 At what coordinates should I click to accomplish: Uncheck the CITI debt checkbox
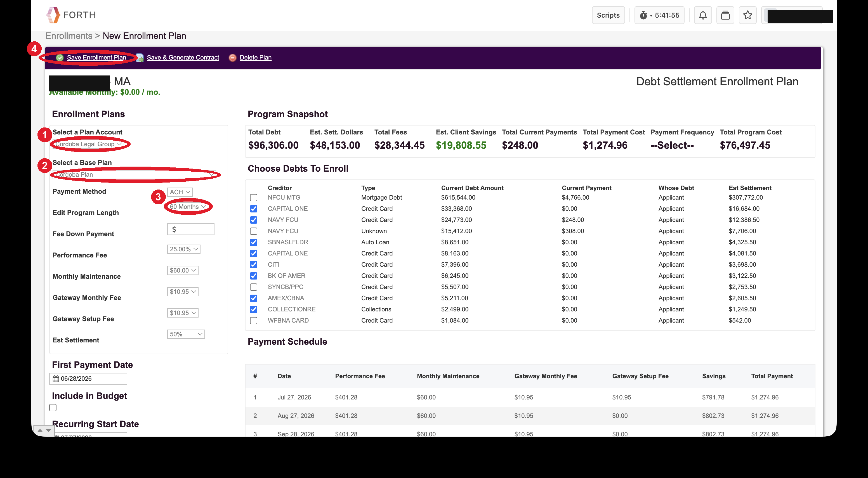[x=254, y=265]
